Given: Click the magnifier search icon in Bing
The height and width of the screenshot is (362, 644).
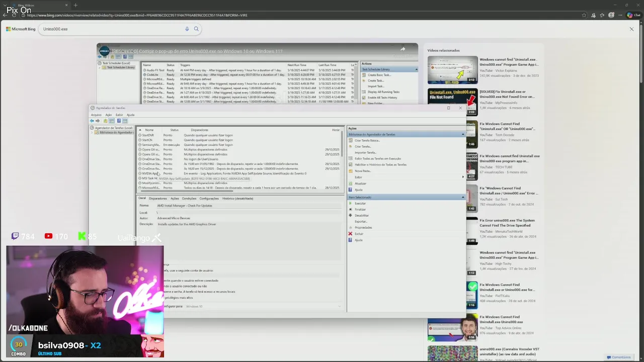Looking at the screenshot, I should point(196,29).
